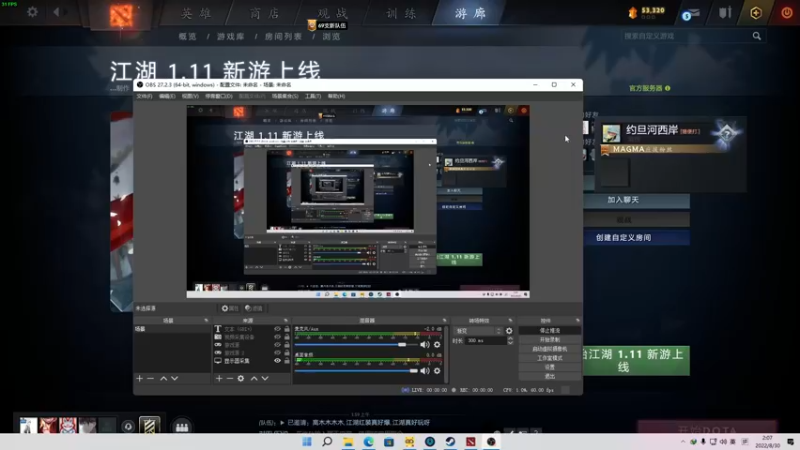Screen dimensions: 800x450
Task: Click the red Dota power quit icon
Action: (x=786, y=13)
